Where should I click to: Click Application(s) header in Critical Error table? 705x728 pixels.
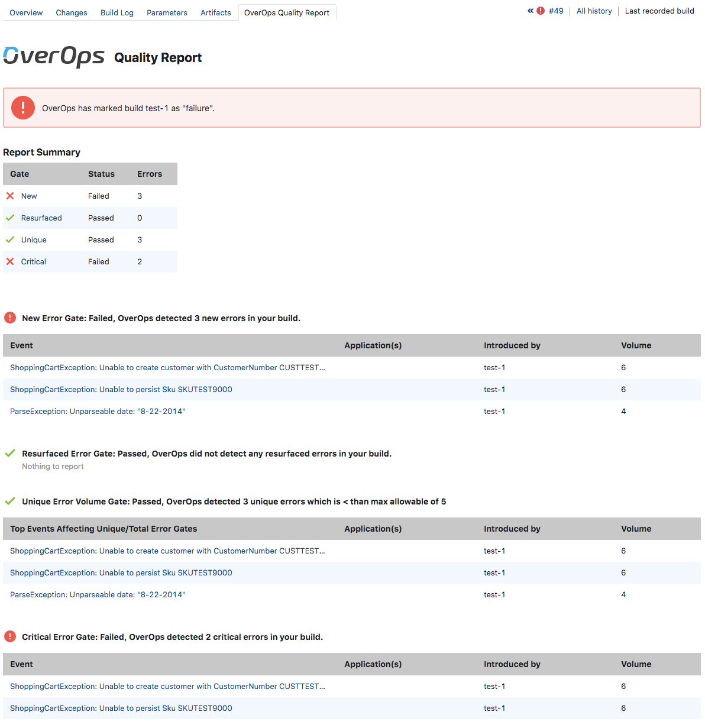coord(373,664)
